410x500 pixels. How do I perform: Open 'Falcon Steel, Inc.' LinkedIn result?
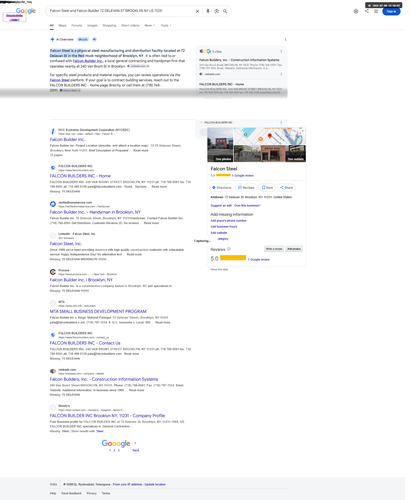(x=66, y=244)
